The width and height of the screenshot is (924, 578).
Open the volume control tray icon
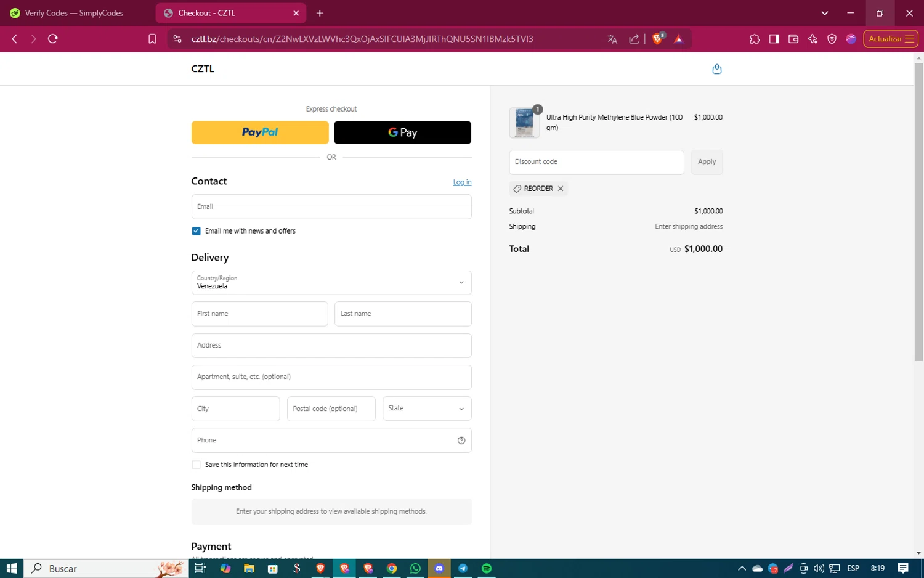(x=819, y=568)
